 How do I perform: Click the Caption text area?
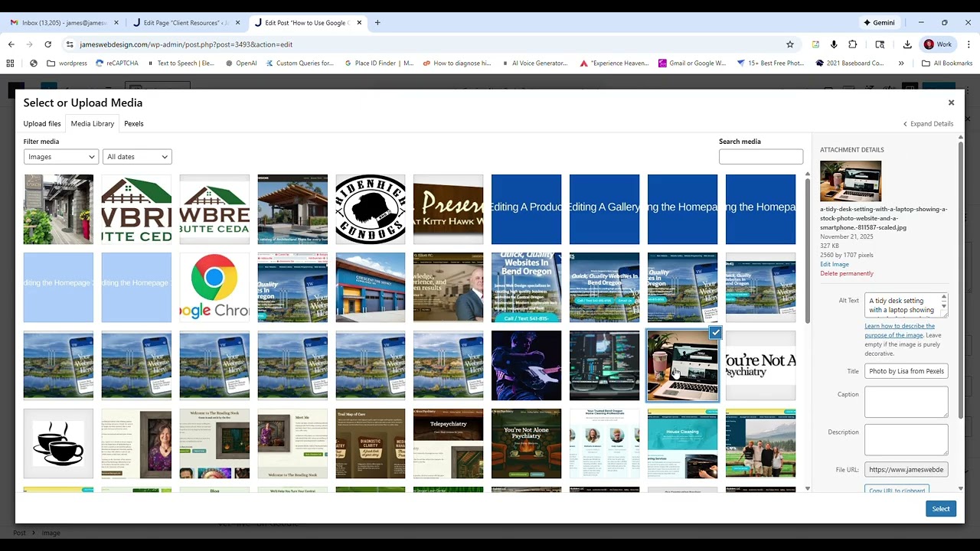[x=906, y=402]
